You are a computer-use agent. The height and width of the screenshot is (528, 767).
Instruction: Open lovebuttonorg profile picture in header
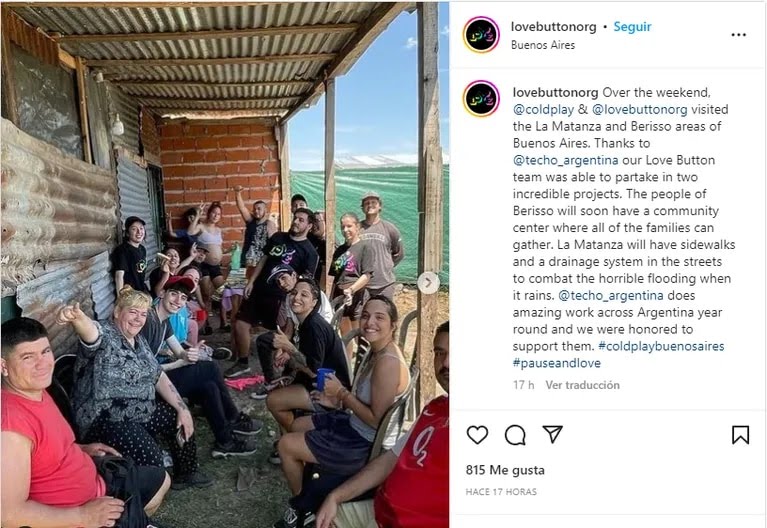(x=481, y=35)
